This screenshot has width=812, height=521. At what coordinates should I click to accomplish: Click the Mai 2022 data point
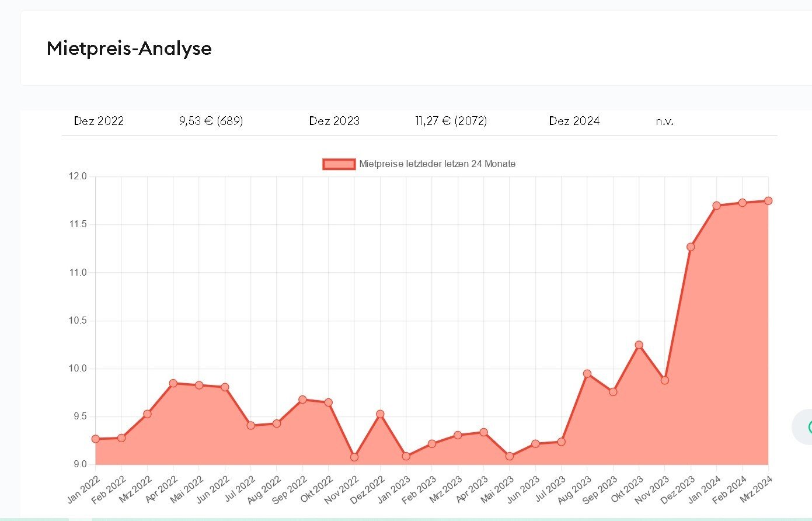199,385
